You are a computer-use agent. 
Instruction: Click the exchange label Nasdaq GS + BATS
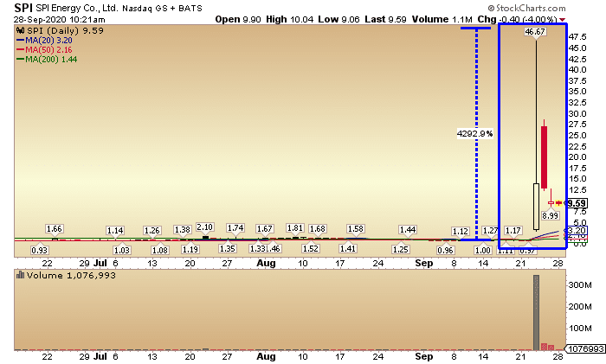tap(162, 8)
